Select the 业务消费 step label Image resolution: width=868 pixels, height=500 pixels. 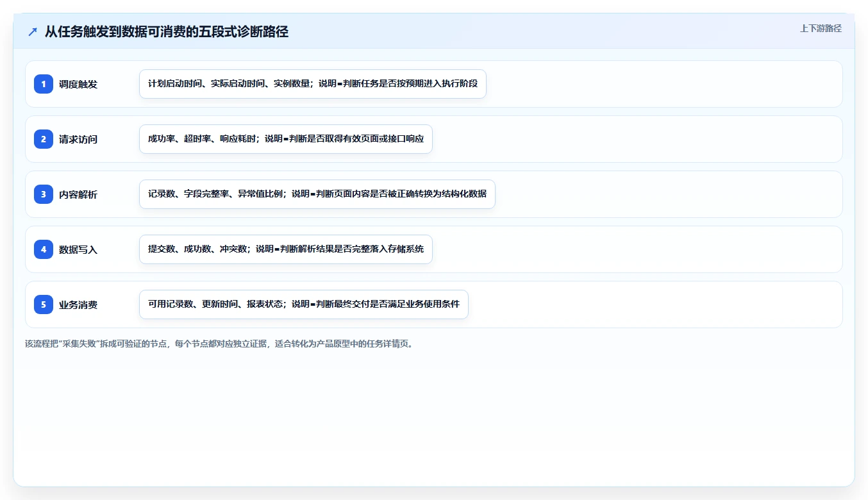[78, 304]
